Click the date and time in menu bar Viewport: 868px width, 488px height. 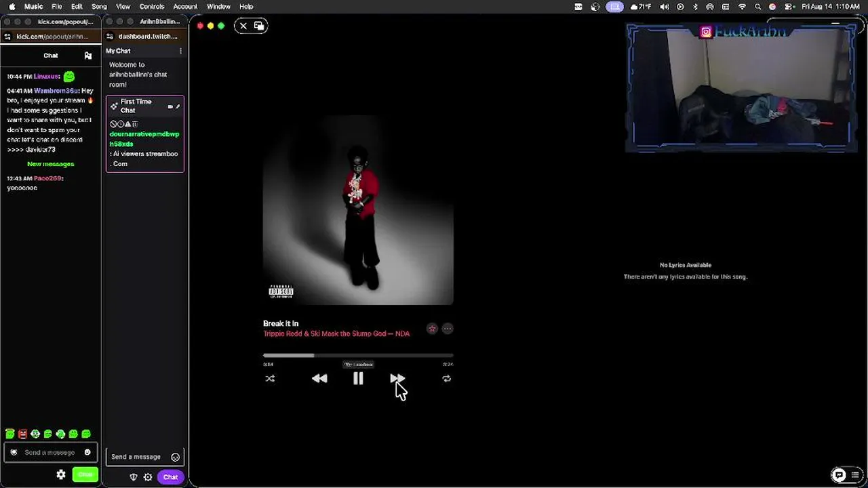pyautogui.click(x=831, y=7)
